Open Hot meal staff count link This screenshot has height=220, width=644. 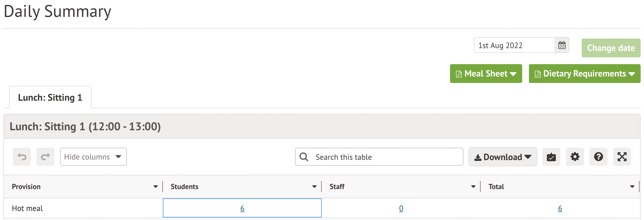(x=401, y=208)
